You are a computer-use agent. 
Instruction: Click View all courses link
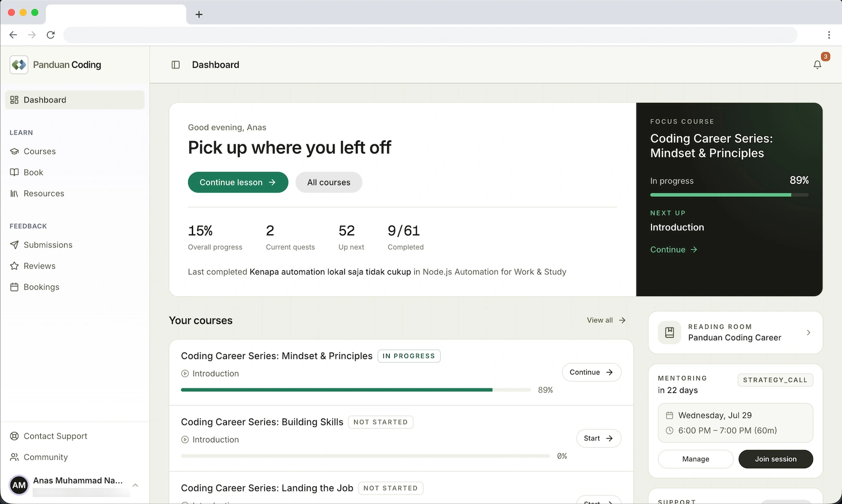606,320
